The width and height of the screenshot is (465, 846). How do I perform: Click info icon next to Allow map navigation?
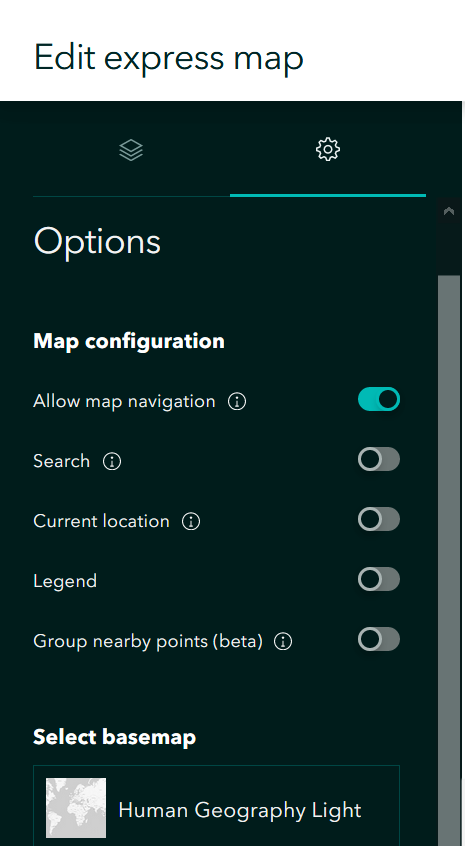[x=237, y=401]
